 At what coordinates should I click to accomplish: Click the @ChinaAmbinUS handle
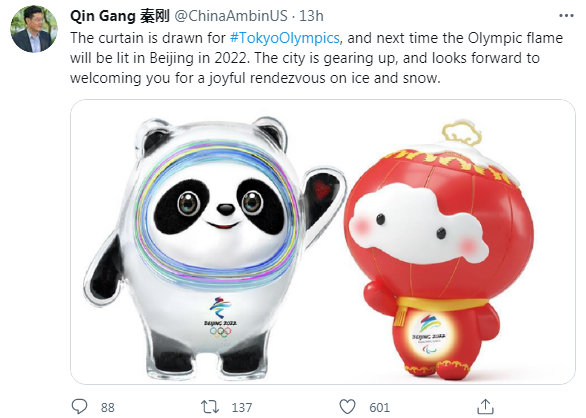231,16
